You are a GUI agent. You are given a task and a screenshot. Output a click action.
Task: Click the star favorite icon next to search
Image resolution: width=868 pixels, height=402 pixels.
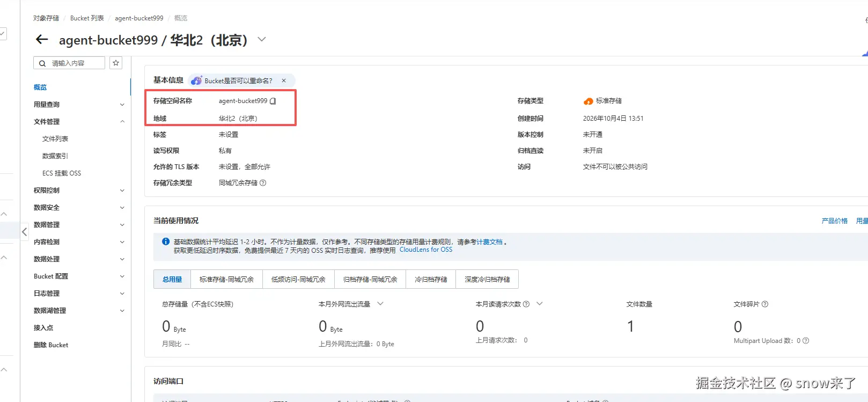(x=116, y=63)
